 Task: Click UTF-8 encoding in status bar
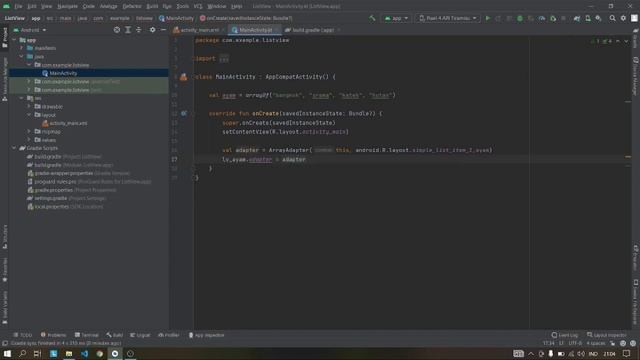575,343
